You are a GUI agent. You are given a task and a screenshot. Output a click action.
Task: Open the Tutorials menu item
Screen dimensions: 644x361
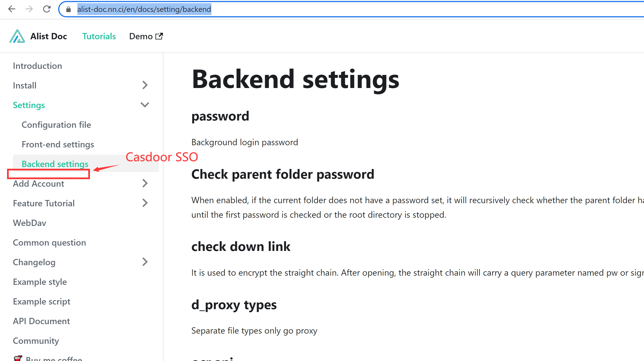coord(99,36)
